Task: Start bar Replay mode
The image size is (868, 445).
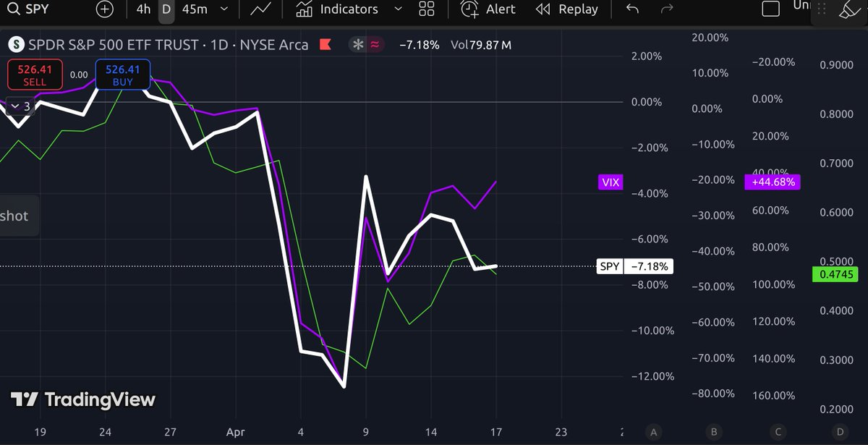Action: pyautogui.click(x=566, y=9)
